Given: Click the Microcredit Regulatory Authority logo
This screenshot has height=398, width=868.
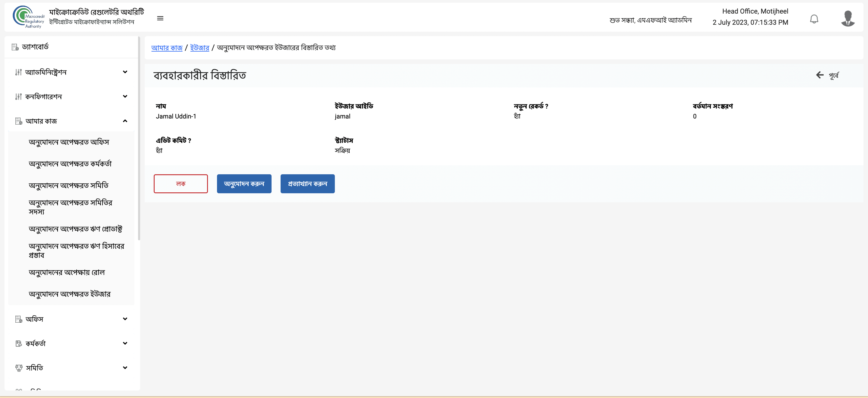Looking at the screenshot, I should coord(29,17).
